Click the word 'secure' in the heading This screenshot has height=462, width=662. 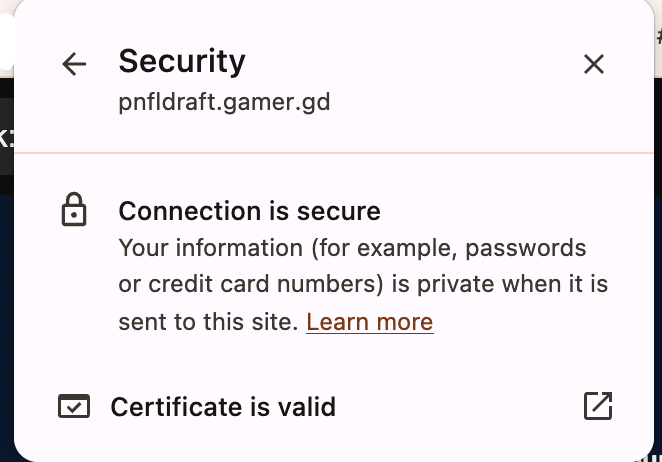pyautogui.click(x=343, y=211)
